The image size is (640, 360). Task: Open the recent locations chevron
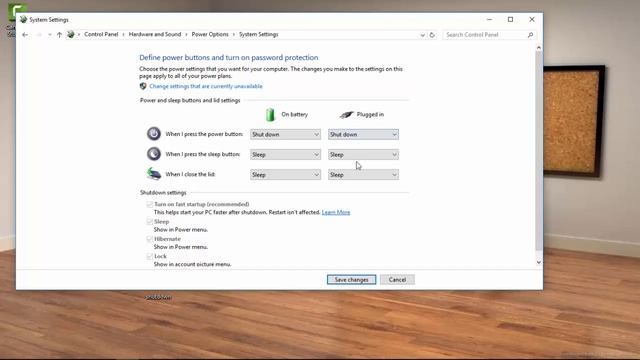[x=50, y=35]
